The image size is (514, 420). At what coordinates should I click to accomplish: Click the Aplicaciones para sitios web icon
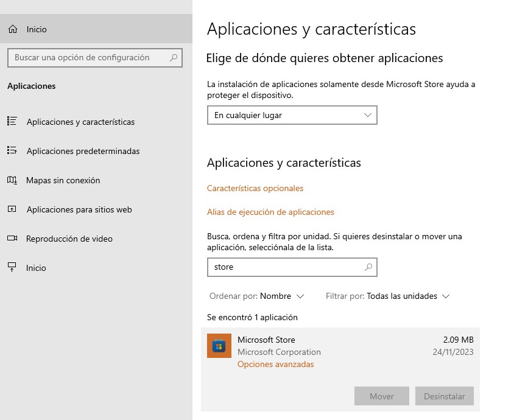(x=12, y=209)
